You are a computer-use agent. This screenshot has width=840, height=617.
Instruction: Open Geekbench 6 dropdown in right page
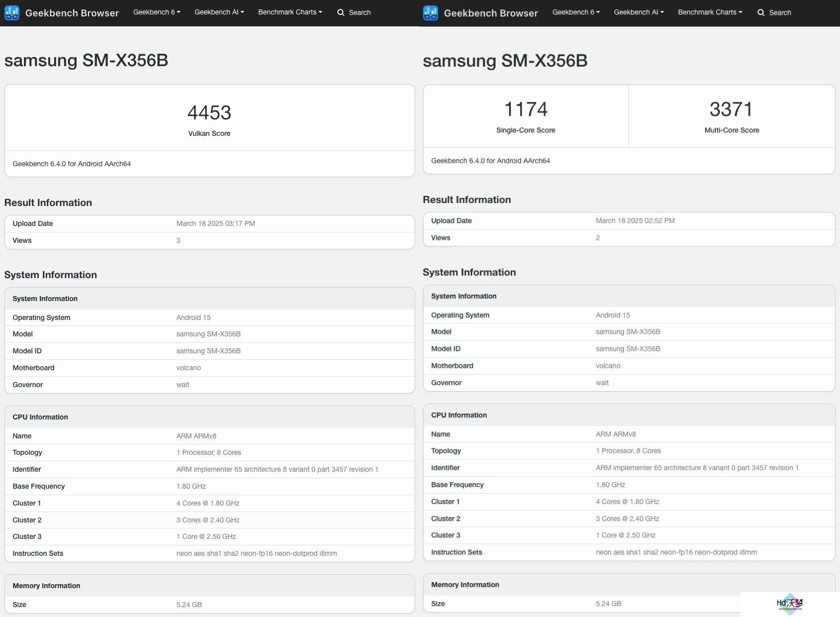[x=576, y=12]
